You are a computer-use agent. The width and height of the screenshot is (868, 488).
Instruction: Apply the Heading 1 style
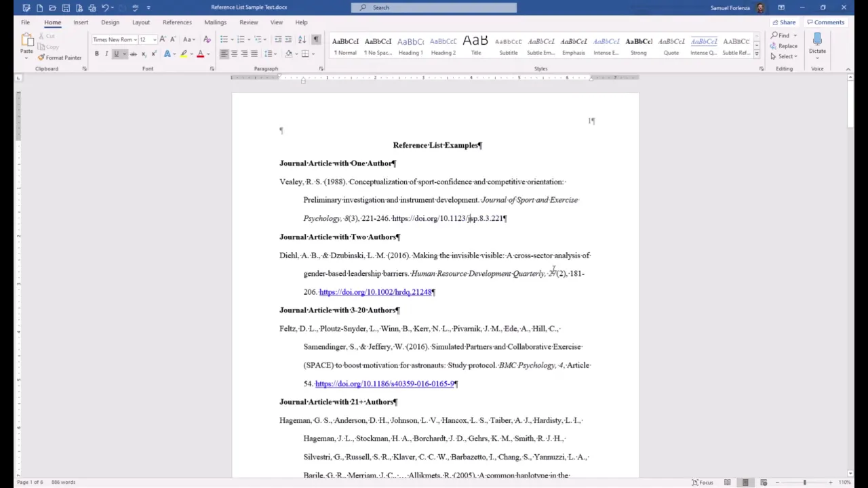pyautogui.click(x=410, y=45)
